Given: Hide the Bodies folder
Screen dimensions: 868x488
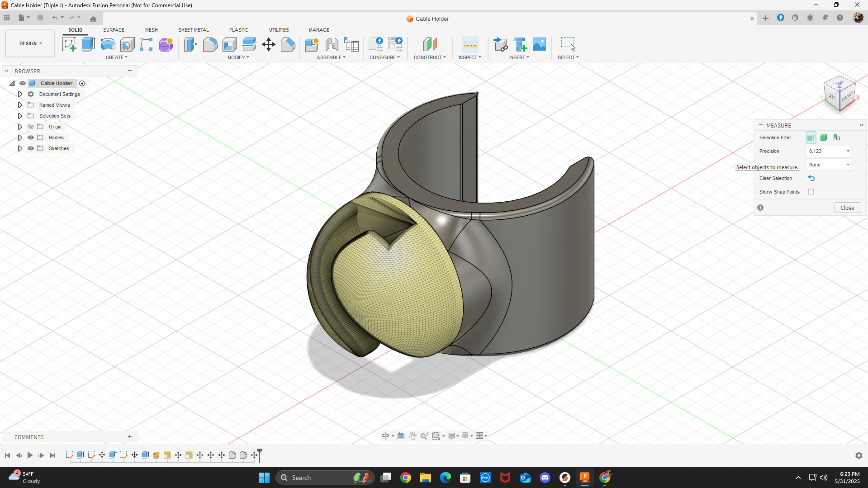Looking at the screenshot, I should [31, 137].
